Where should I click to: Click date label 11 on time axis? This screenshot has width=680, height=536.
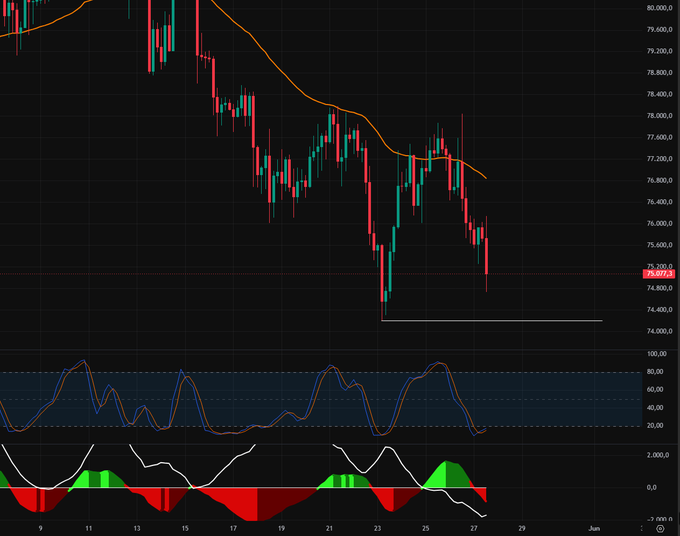[88, 528]
